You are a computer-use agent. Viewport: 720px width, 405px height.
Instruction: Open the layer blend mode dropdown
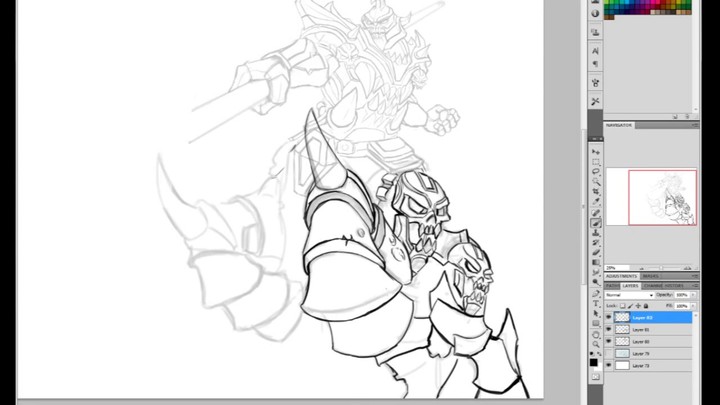click(x=629, y=295)
